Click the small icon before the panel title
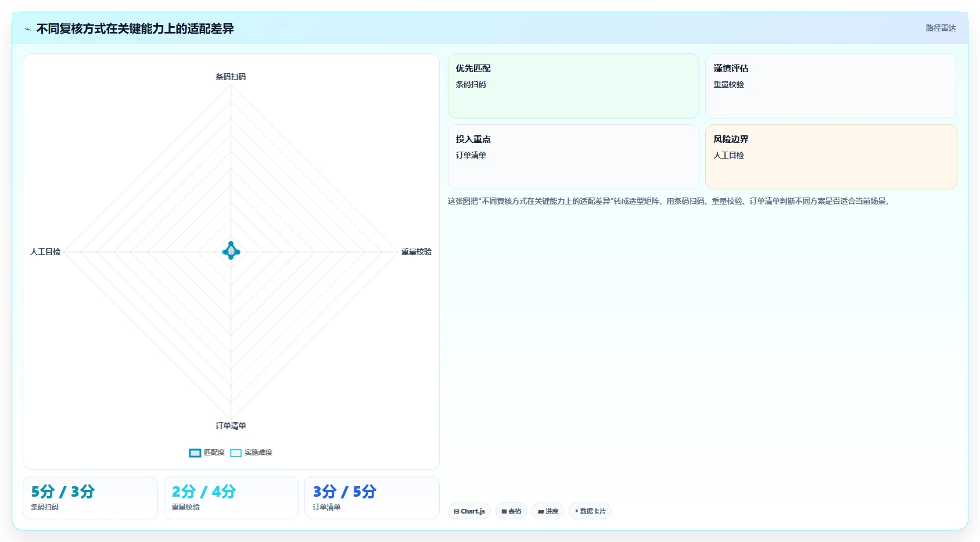Image resolution: width=980 pixels, height=542 pixels. pos(27,29)
